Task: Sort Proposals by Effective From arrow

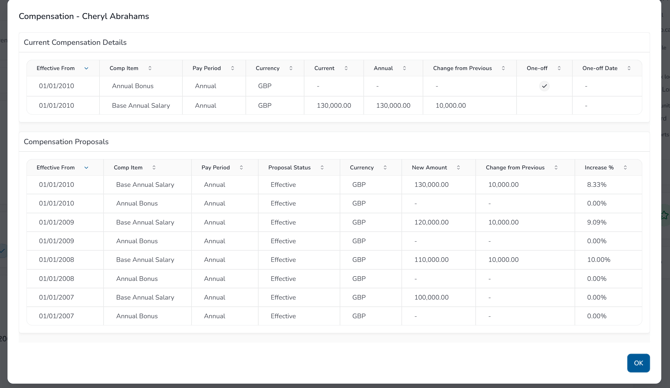Action: pyautogui.click(x=86, y=168)
